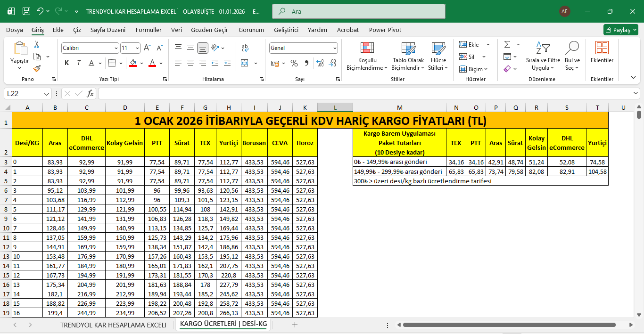
Task: Open Koşullu Biçimlendirme conditional formatting
Action: coord(367,57)
